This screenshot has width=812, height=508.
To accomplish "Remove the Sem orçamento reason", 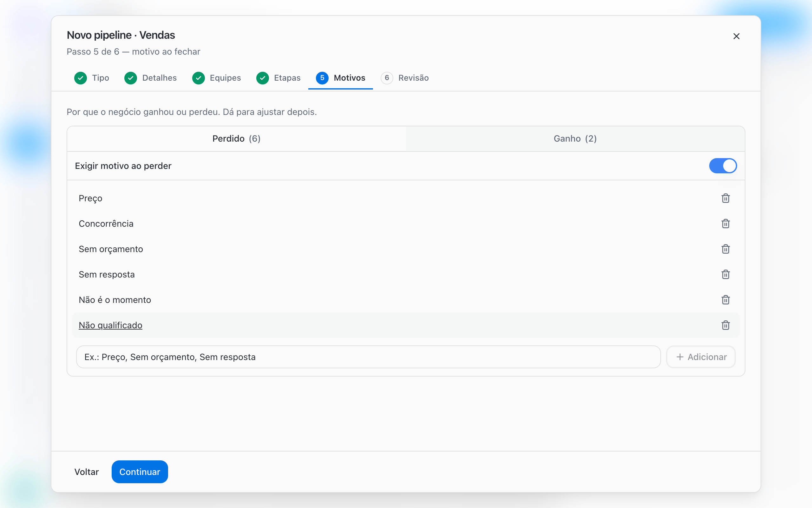I will click(x=725, y=249).
